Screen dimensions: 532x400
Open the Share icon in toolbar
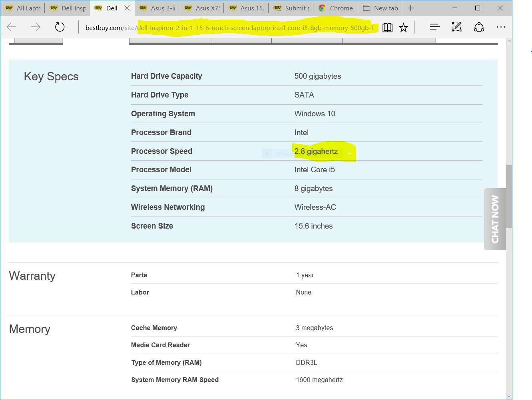point(479,27)
